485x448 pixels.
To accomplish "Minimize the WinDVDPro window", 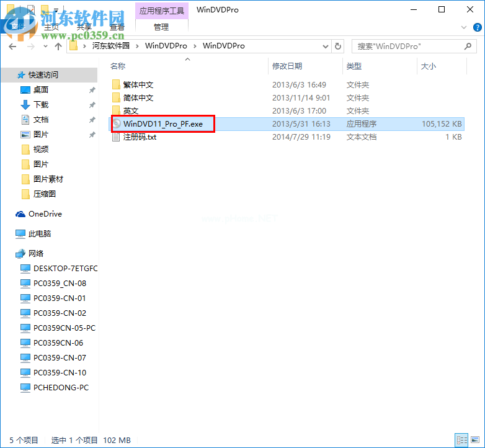I will [x=414, y=9].
